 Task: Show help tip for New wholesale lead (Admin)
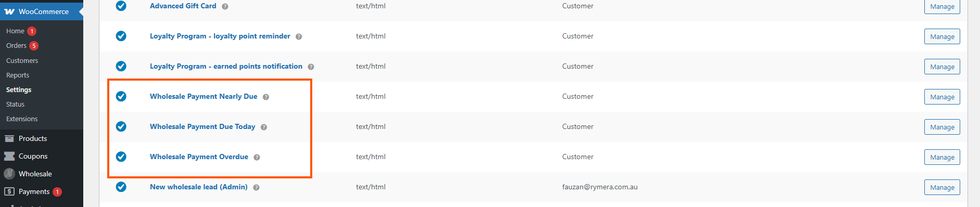(x=256, y=187)
